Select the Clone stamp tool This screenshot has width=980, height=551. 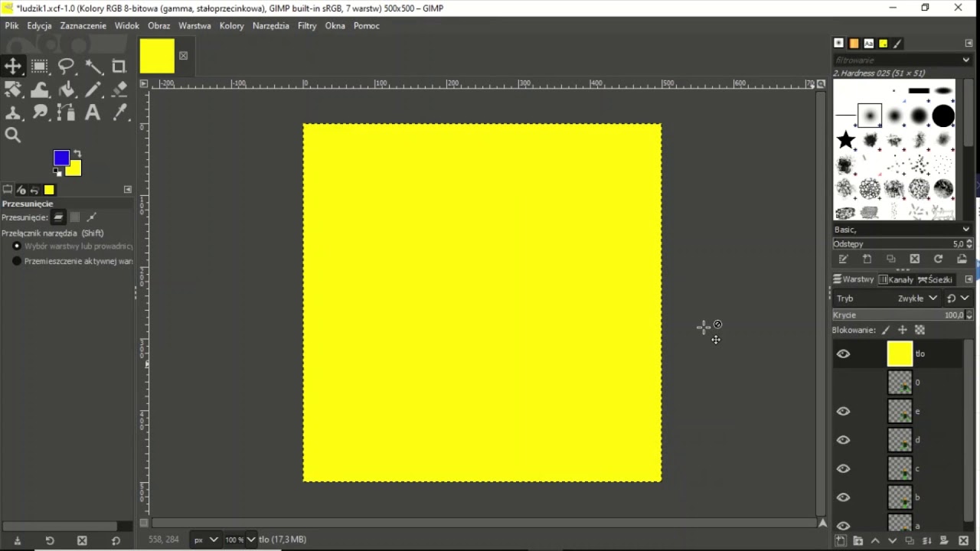tap(13, 113)
